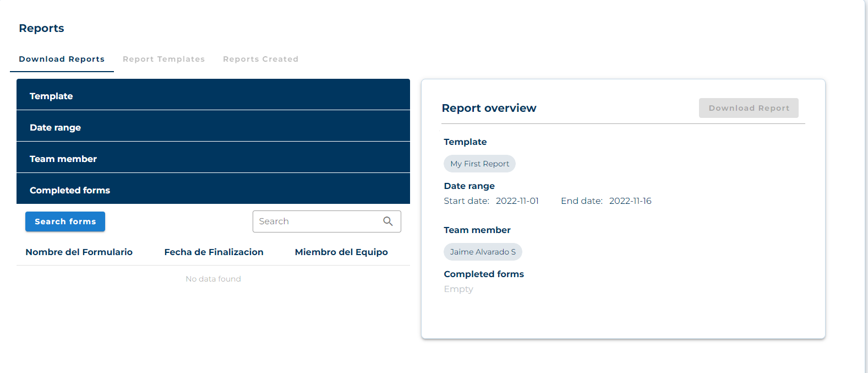Expand the Template accordion section
The width and height of the screenshot is (868, 373).
[x=213, y=95]
